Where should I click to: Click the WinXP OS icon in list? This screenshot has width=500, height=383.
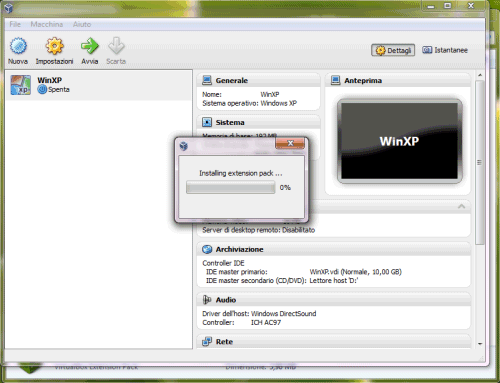tap(21, 85)
